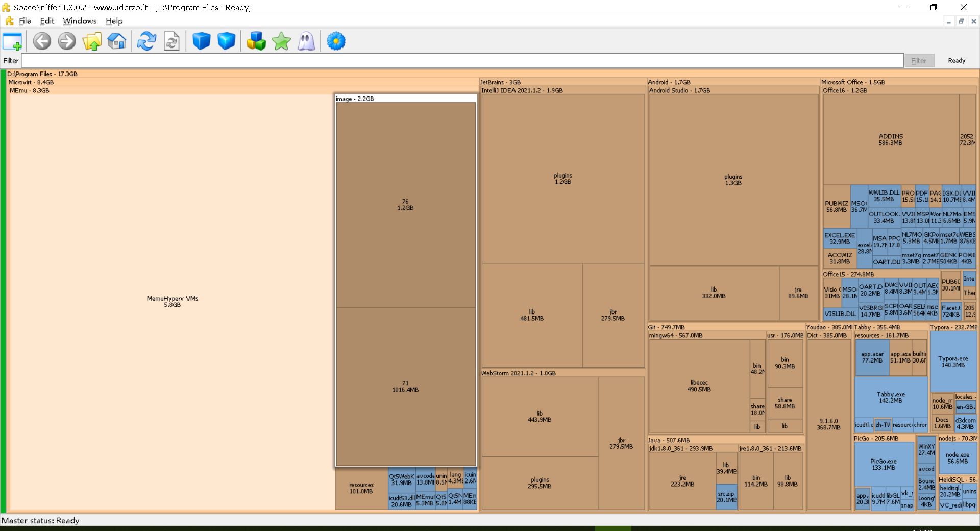Go home with the house icon
Screen dimensions: 980x531
(117, 41)
